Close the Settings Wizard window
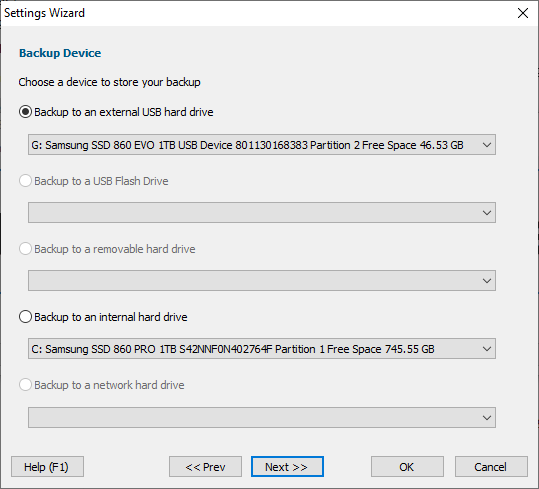The width and height of the screenshot is (539, 489). click(523, 13)
